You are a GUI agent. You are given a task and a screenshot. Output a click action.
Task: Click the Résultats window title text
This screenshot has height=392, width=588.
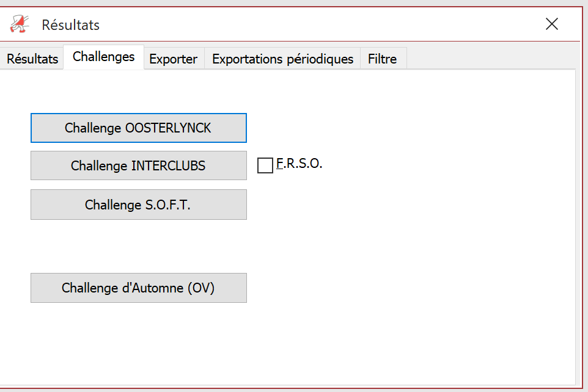[x=70, y=25]
